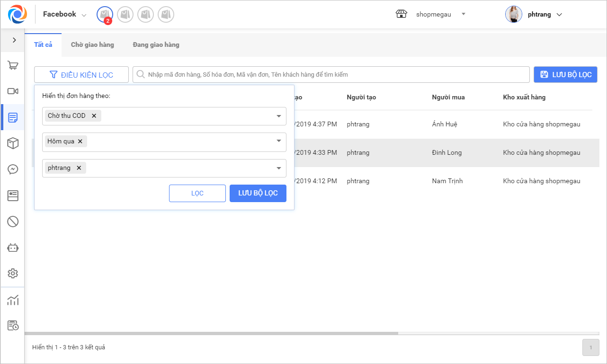Open the Facebook channel dropdown
Viewport: 607px width, 364px height.
click(x=65, y=15)
